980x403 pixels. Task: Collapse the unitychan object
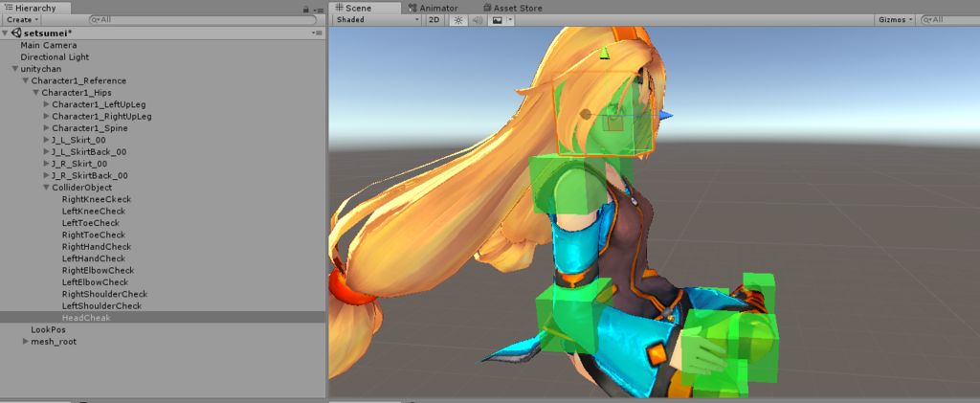pos(15,69)
